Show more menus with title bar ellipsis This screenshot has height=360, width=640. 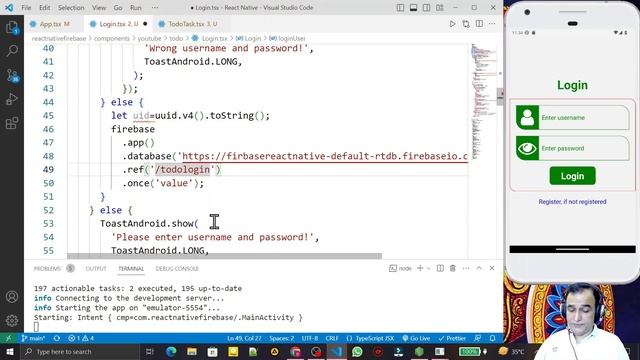pos(155,8)
